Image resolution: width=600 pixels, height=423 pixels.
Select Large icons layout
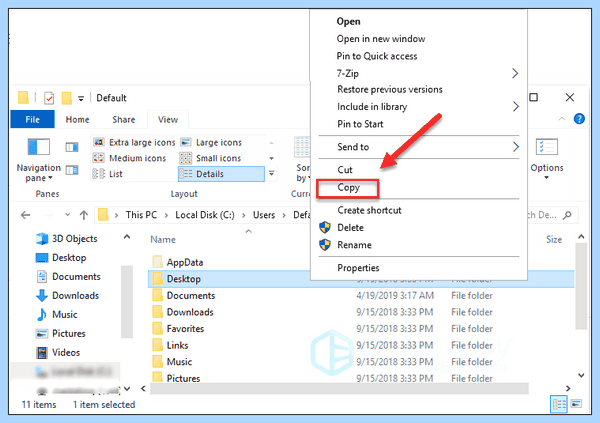coord(211,142)
